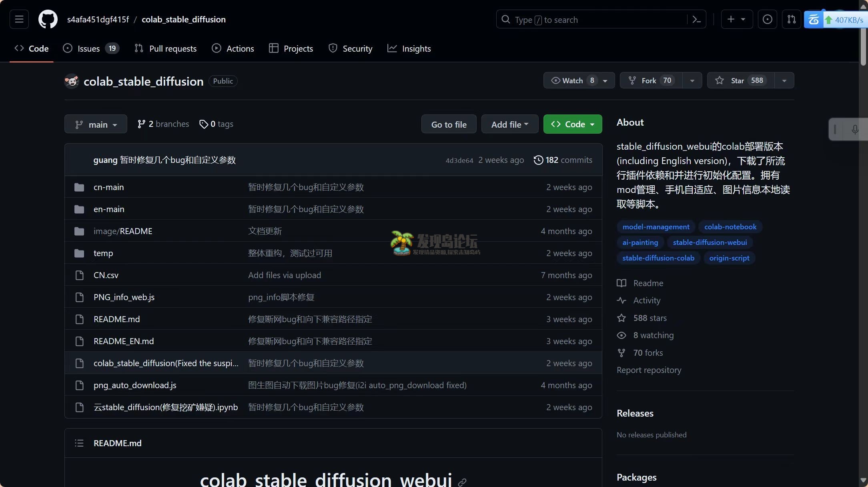Click the 0 tags link

click(x=216, y=124)
